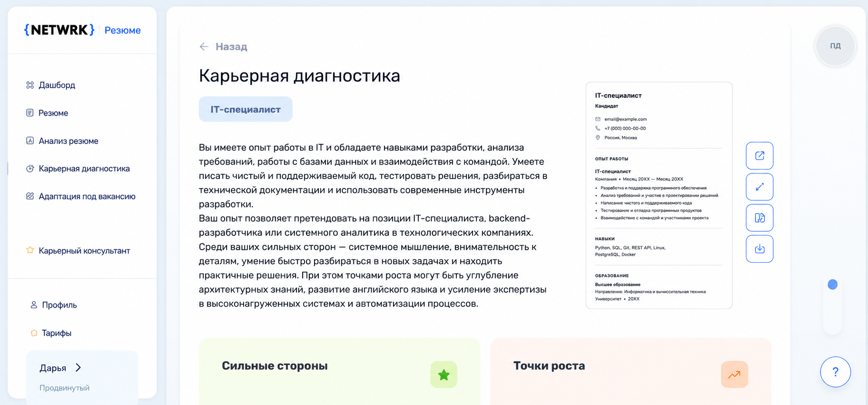Click the green star icon in Сильные стороны
Image resolution: width=868 pixels, height=405 pixels.
pyautogui.click(x=444, y=375)
